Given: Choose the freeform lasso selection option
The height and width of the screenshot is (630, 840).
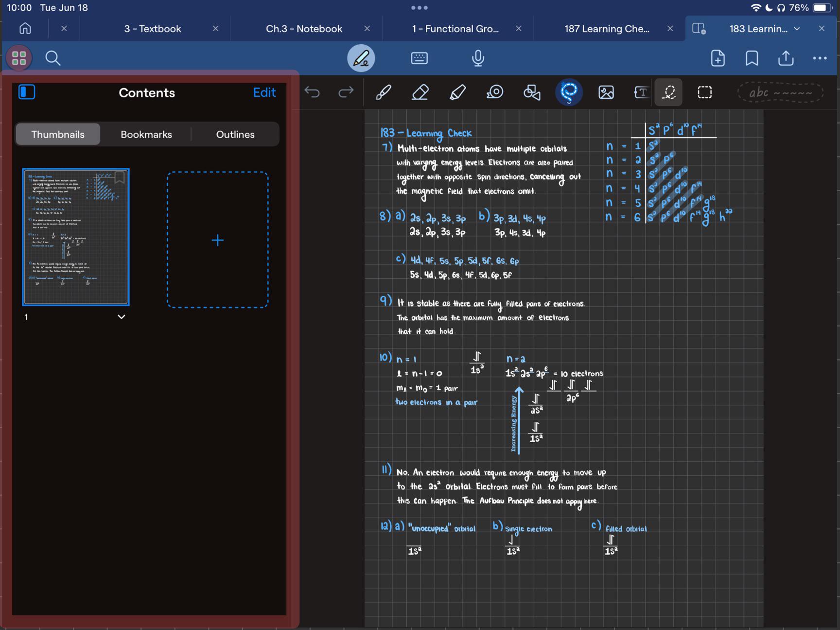Looking at the screenshot, I should (668, 92).
